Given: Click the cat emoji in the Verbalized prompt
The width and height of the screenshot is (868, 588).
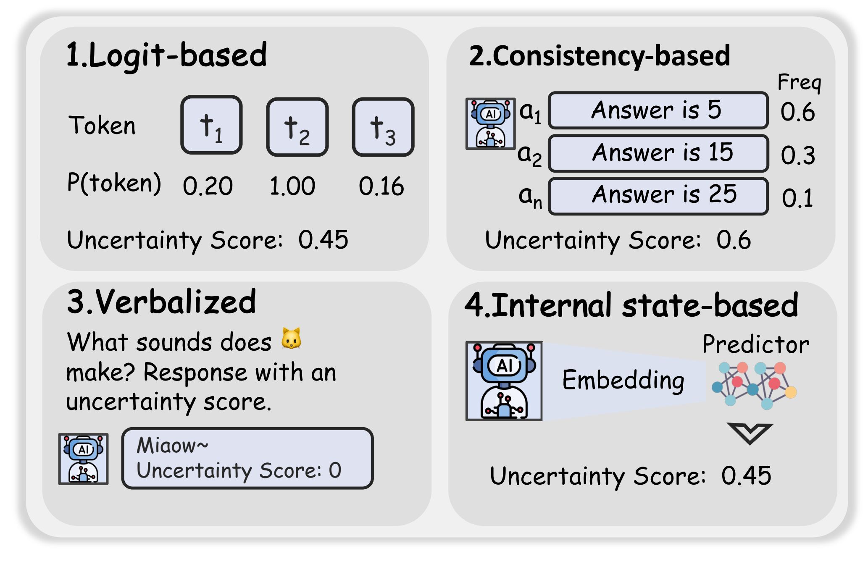Looking at the screenshot, I should 291,339.
